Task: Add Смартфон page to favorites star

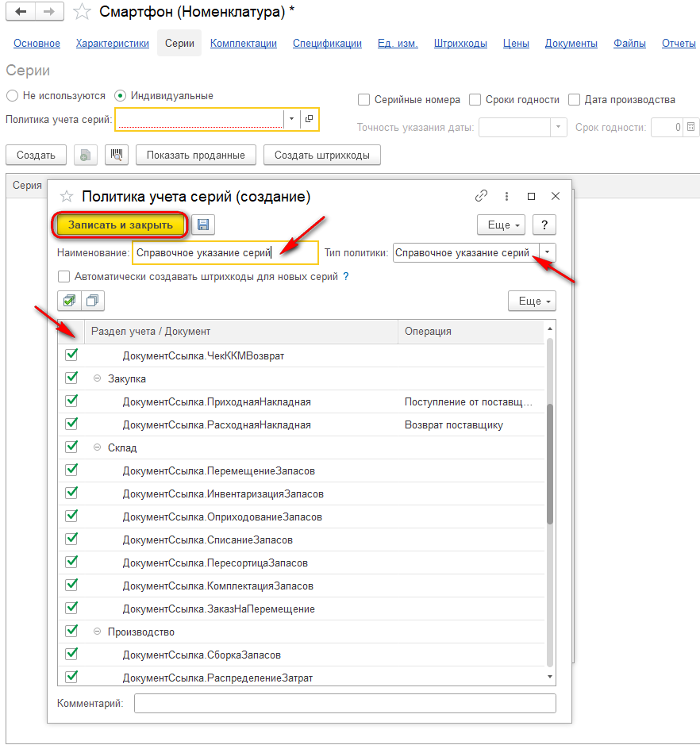Action: click(82, 12)
